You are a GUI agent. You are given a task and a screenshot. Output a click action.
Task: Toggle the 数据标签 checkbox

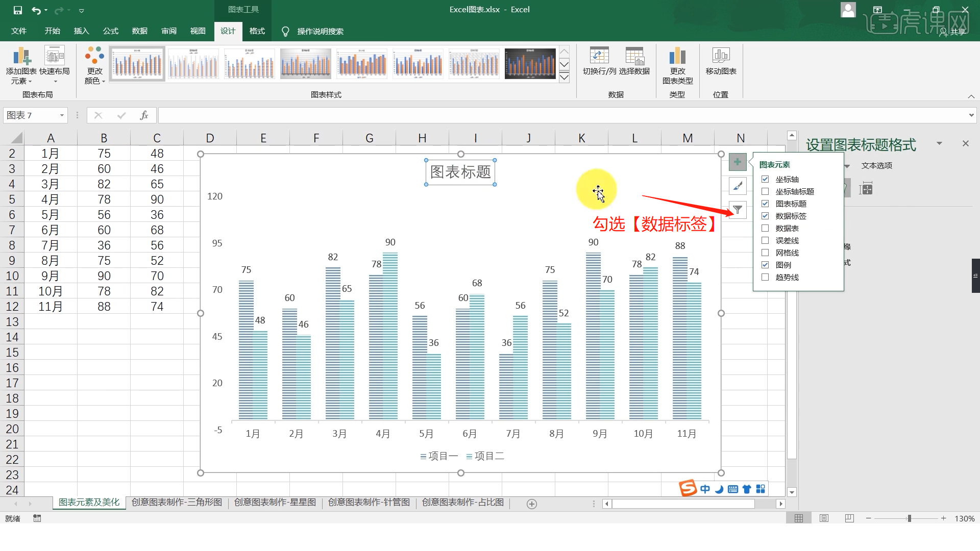click(765, 216)
